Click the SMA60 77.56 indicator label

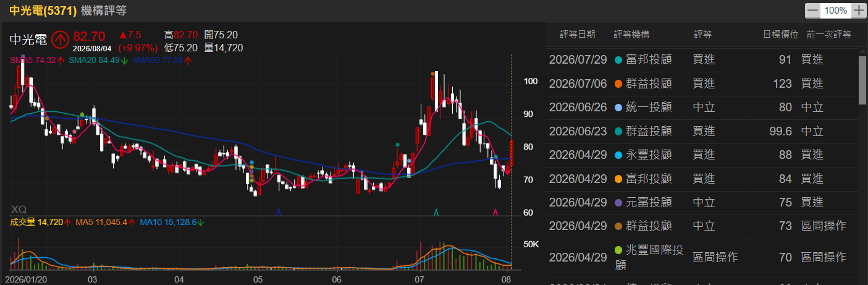pos(162,61)
